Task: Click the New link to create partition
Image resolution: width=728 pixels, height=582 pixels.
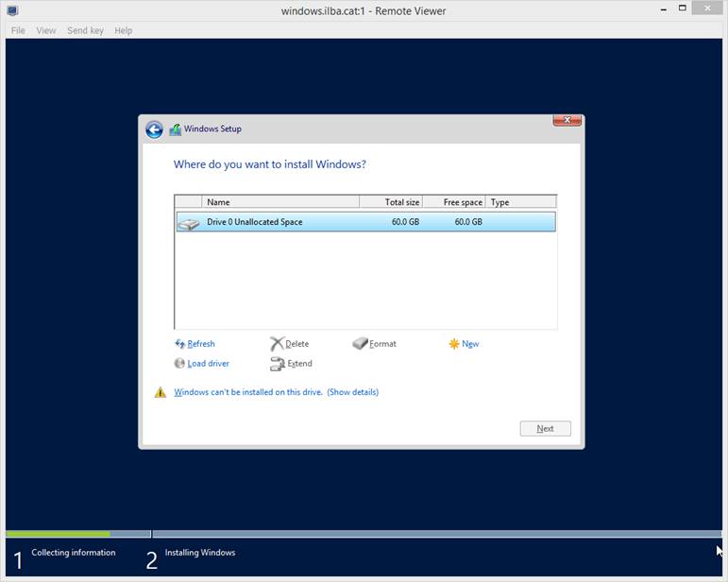Action: [470, 344]
